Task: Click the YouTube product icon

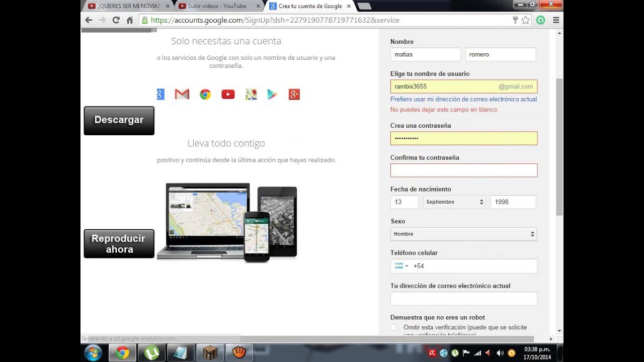Action: point(228,94)
